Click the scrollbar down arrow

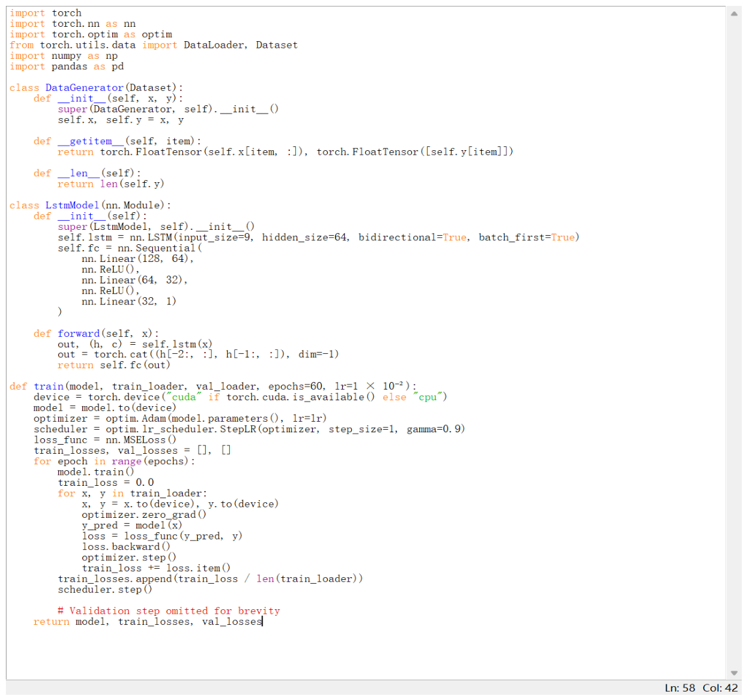(x=734, y=673)
